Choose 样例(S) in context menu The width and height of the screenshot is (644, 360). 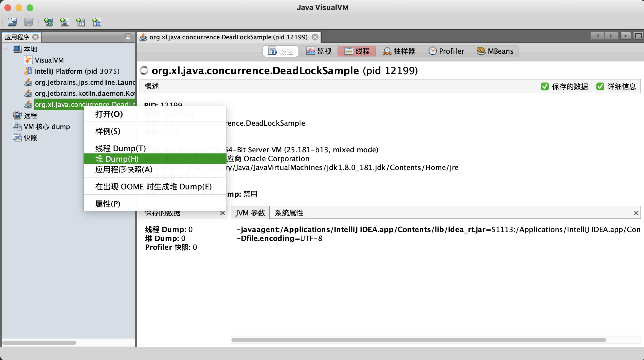(x=155, y=131)
